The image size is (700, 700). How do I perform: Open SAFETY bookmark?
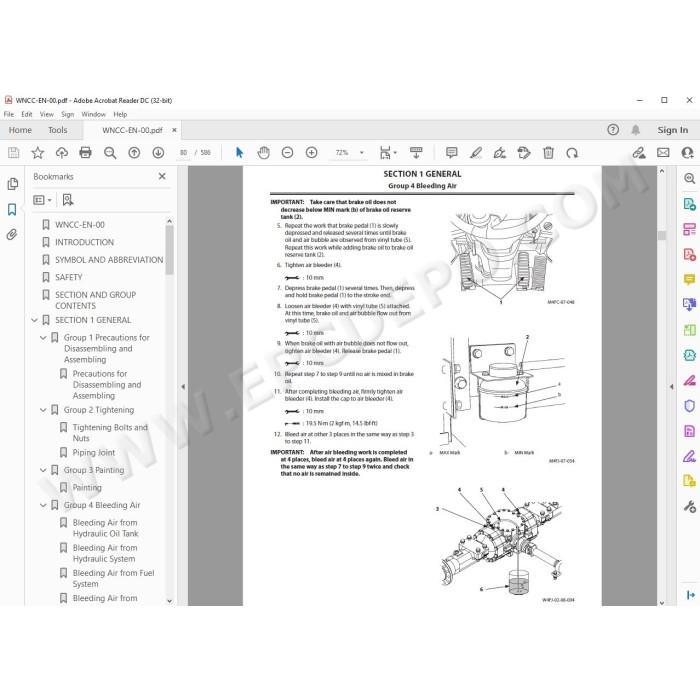pyautogui.click(x=69, y=277)
